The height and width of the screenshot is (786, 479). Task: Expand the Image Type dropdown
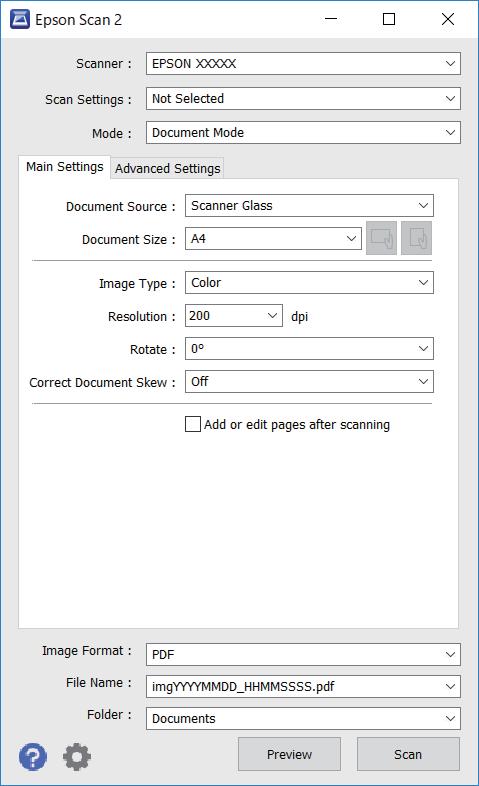pyautogui.click(x=309, y=283)
